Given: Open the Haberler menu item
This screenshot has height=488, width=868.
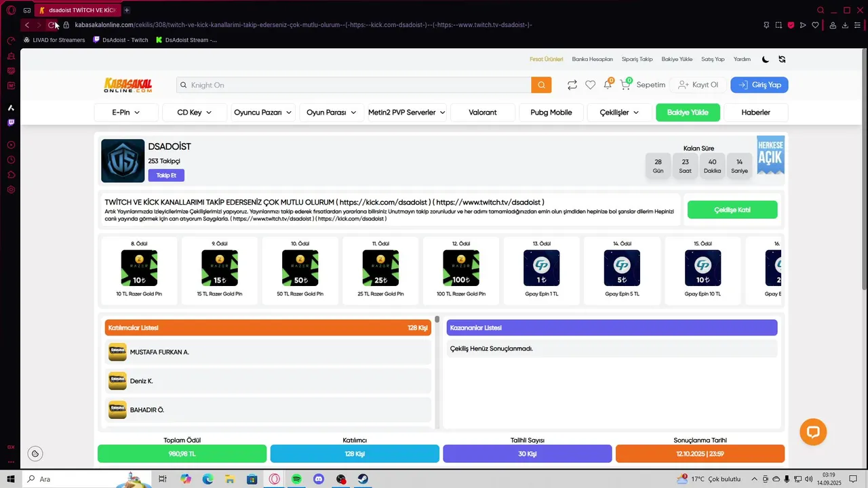Looking at the screenshot, I should (x=756, y=113).
